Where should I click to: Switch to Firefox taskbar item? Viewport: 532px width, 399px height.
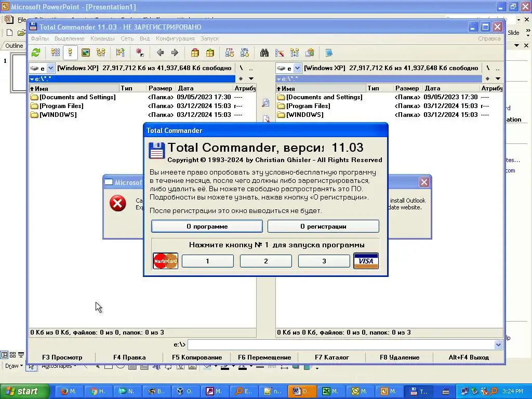(69, 391)
